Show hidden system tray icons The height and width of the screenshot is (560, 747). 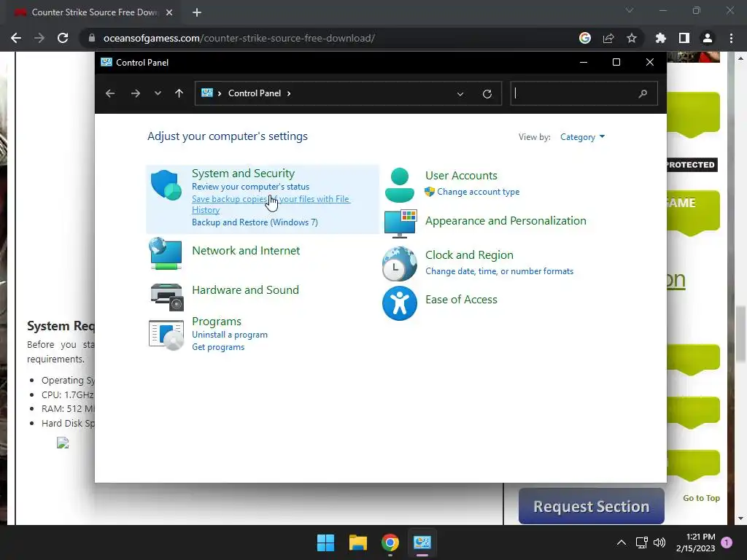pyautogui.click(x=622, y=542)
